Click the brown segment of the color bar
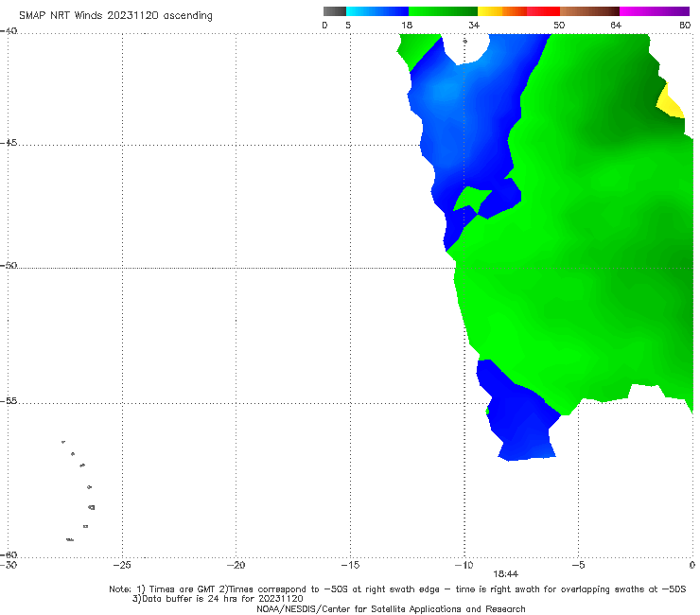Viewport: 700px width, 615px height. click(x=589, y=11)
